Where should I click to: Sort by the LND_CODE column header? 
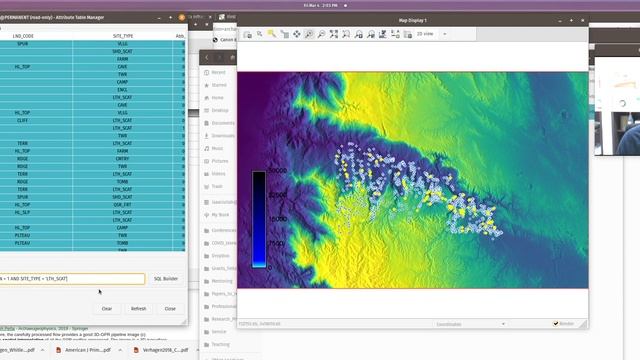tap(23, 36)
